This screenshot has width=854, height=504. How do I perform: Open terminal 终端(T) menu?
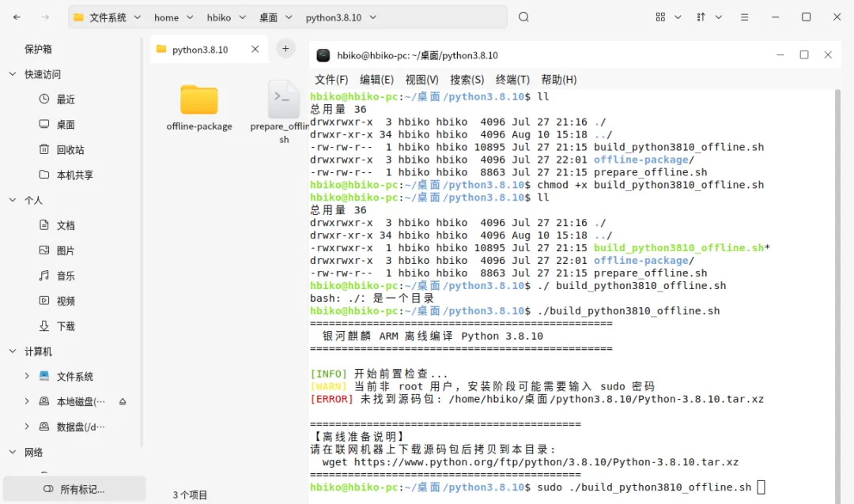[x=512, y=80]
